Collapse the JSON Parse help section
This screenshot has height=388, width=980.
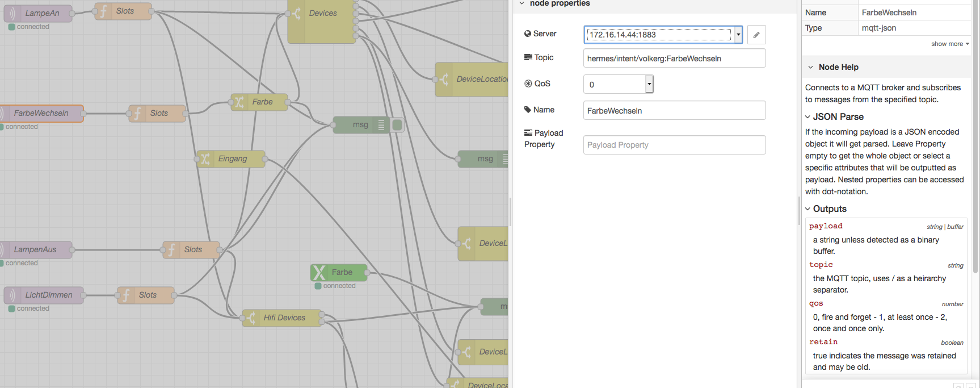[x=807, y=117]
